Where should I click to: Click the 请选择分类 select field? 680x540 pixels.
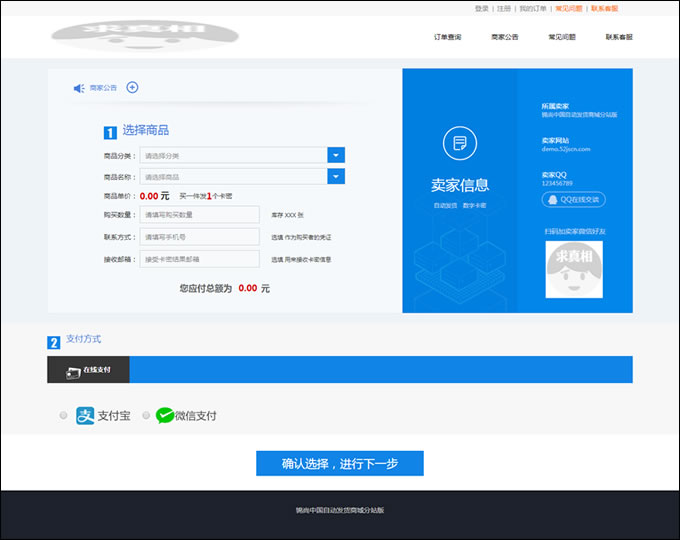[x=242, y=155]
